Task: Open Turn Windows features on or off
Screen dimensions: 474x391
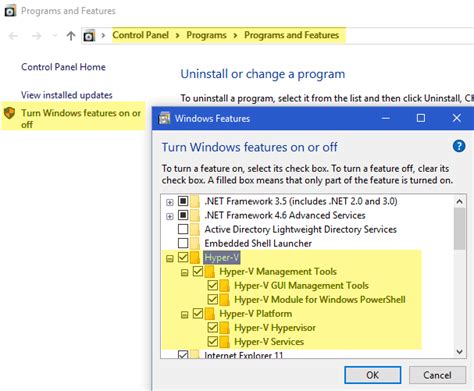Action: 81,118
